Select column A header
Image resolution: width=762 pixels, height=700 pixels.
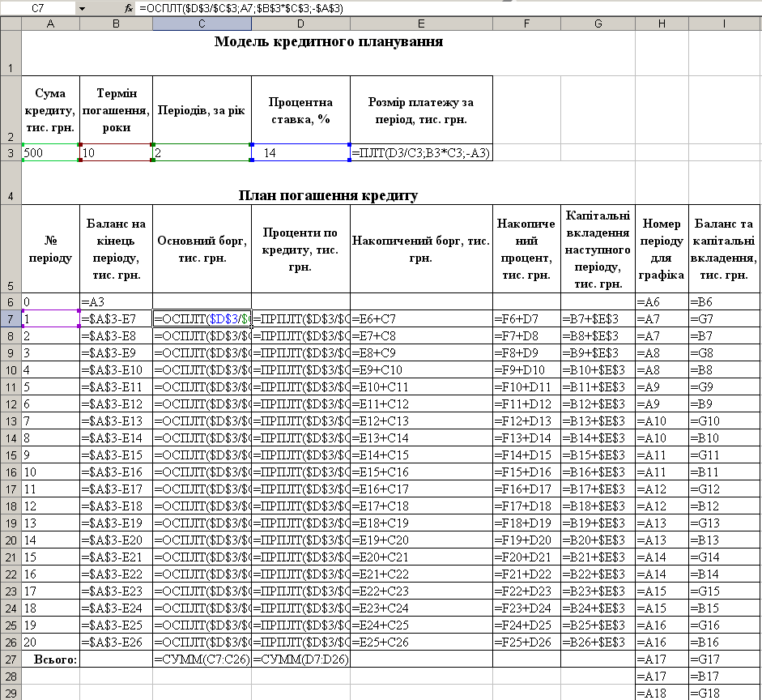[x=50, y=23]
